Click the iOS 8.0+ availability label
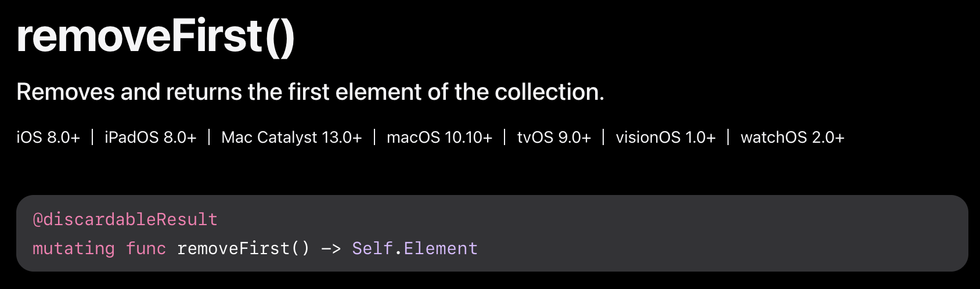Image resolution: width=980 pixels, height=289 pixels. (48, 138)
